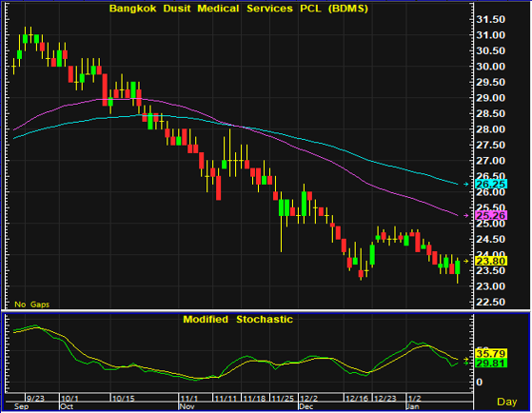Screen dimensions: 532x413
Task: Select the 9/23 date marker on the time axis
Action: click(x=35, y=398)
